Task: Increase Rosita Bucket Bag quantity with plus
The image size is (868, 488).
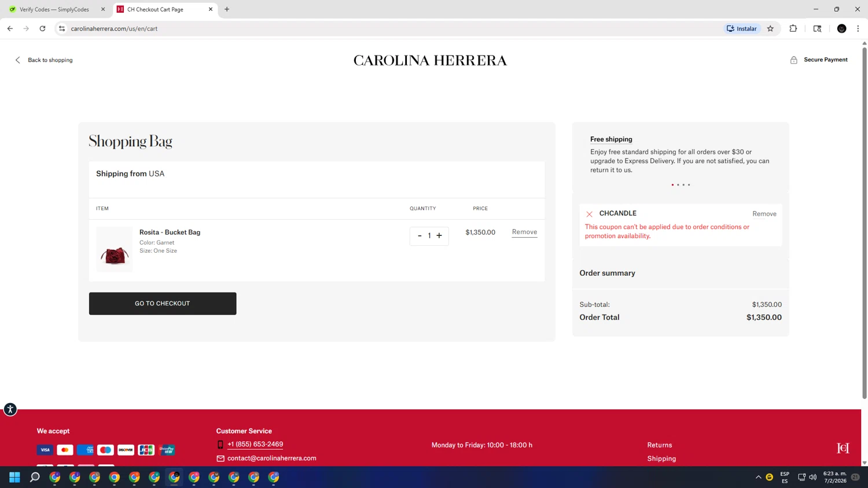Action: [x=439, y=236]
